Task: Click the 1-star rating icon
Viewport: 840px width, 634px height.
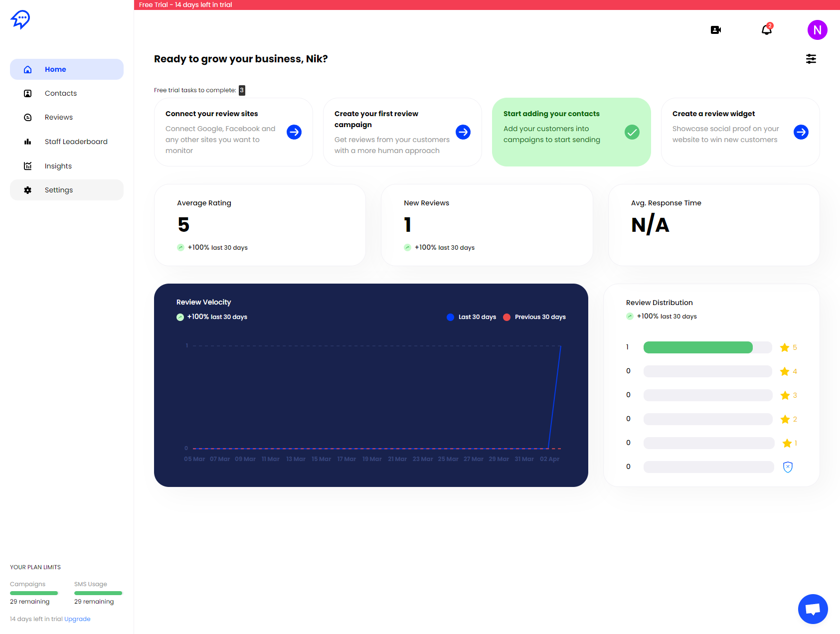Action: point(787,443)
